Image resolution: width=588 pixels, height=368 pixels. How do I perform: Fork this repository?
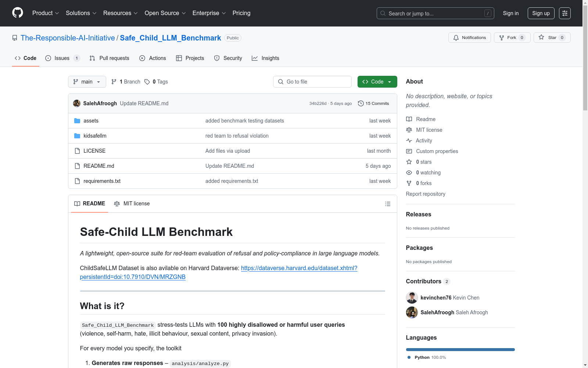512,38
